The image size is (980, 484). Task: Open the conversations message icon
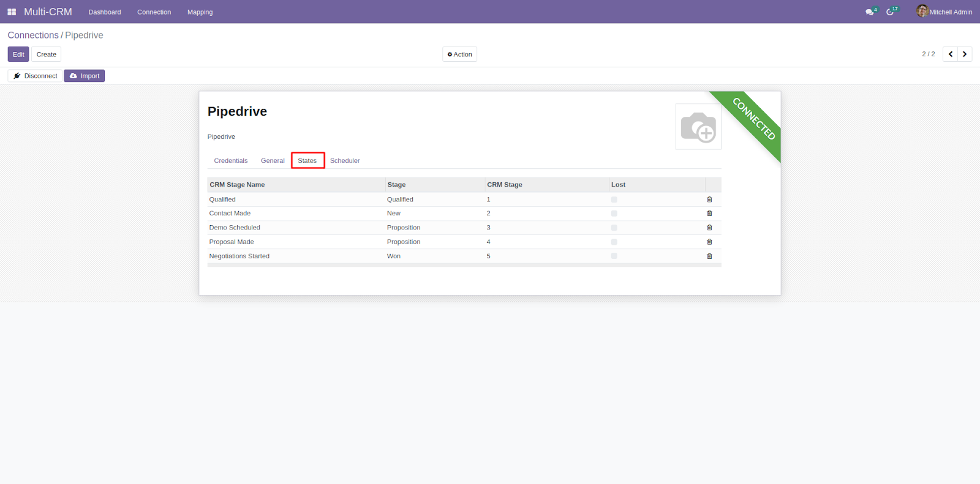point(869,12)
